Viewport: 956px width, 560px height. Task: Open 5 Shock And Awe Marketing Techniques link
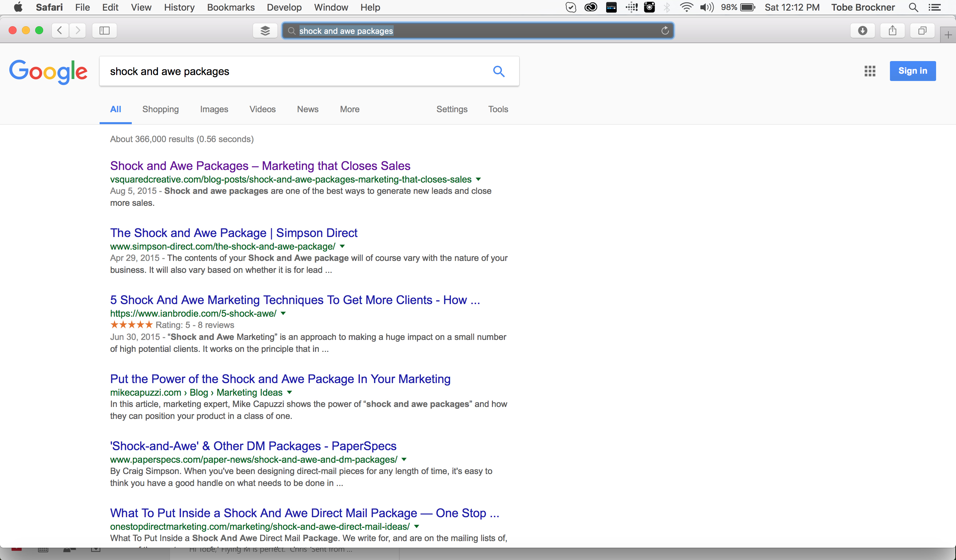pyautogui.click(x=295, y=300)
